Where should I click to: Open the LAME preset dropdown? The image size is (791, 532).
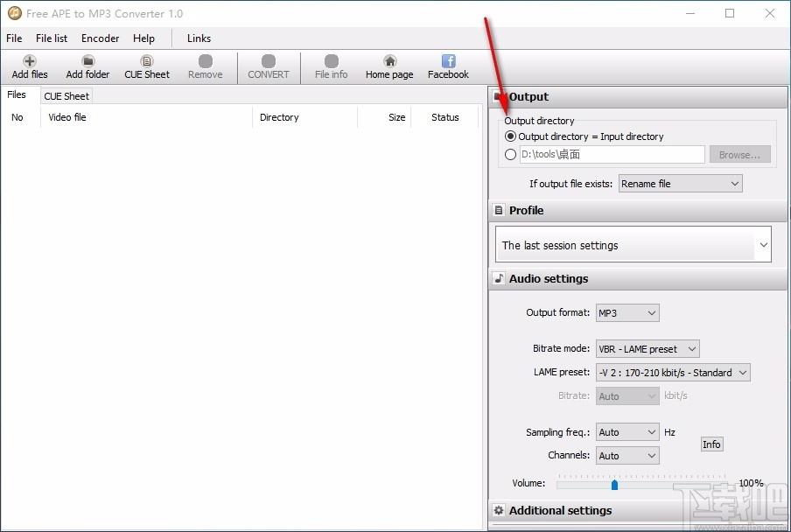tap(673, 372)
